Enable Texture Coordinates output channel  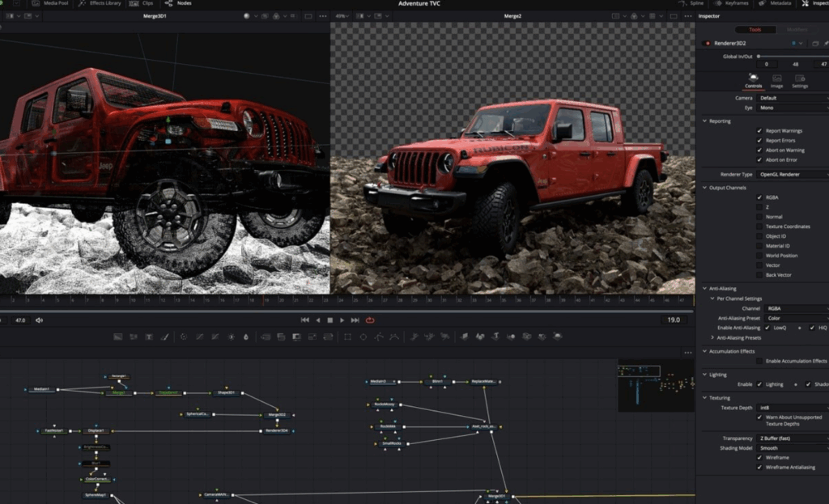coord(759,227)
